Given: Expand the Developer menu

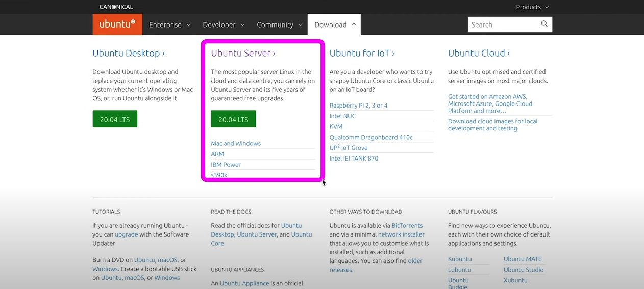Looking at the screenshot, I should (224, 24).
